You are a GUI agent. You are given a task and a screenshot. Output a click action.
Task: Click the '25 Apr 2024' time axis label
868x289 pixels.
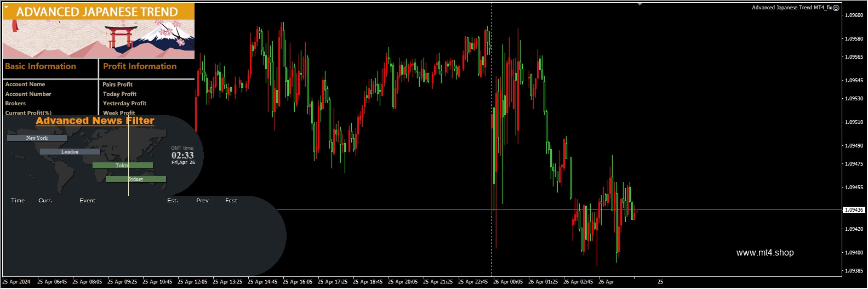16,282
